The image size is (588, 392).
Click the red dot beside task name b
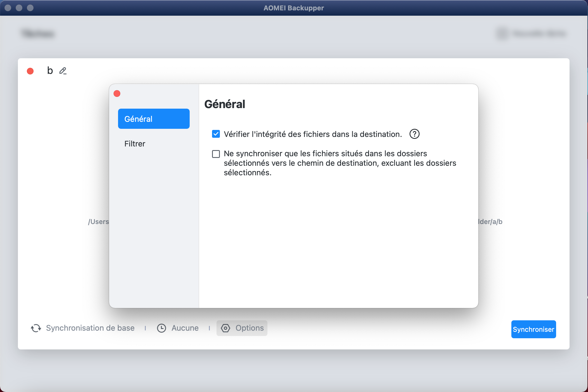pos(30,71)
